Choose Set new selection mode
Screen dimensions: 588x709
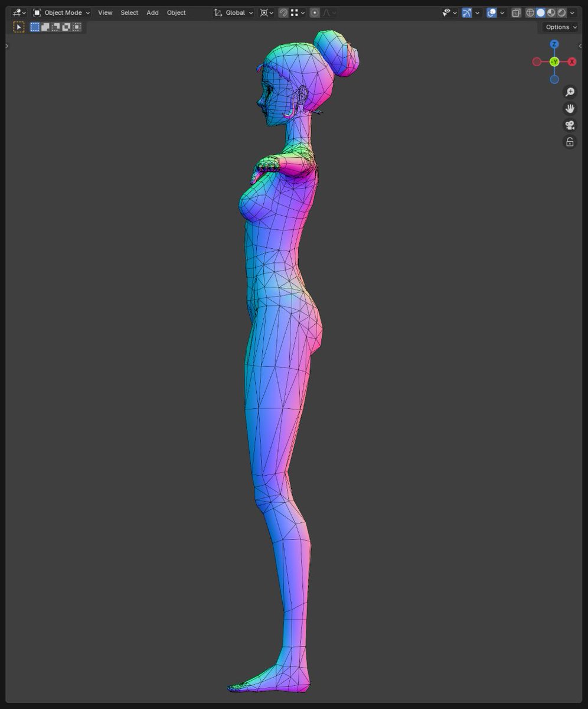click(x=35, y=27)
